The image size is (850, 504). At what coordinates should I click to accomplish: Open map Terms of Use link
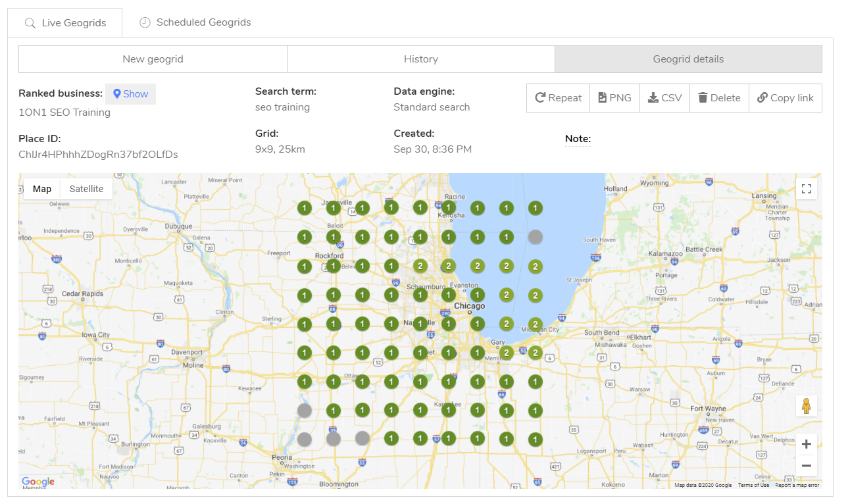coord(753,485)
